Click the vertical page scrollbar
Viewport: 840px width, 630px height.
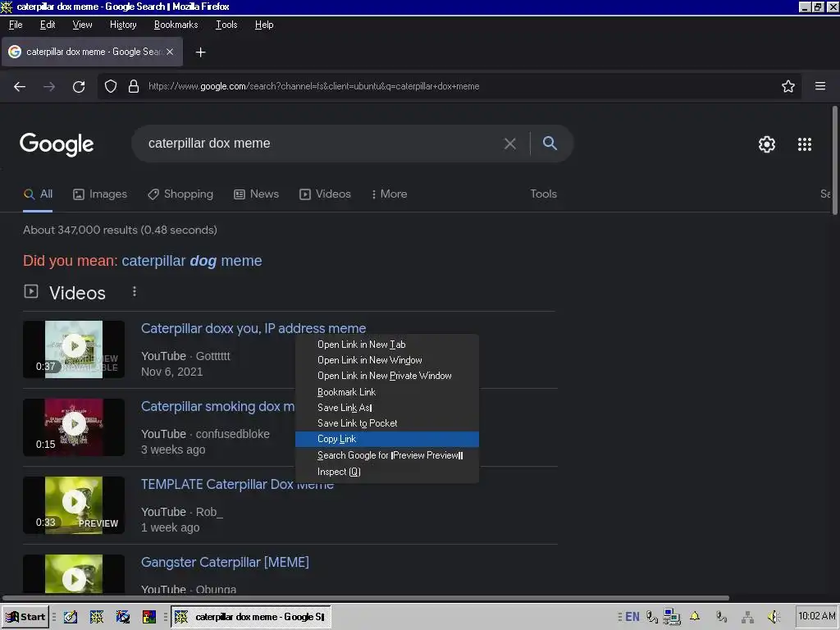pos(834,161)
